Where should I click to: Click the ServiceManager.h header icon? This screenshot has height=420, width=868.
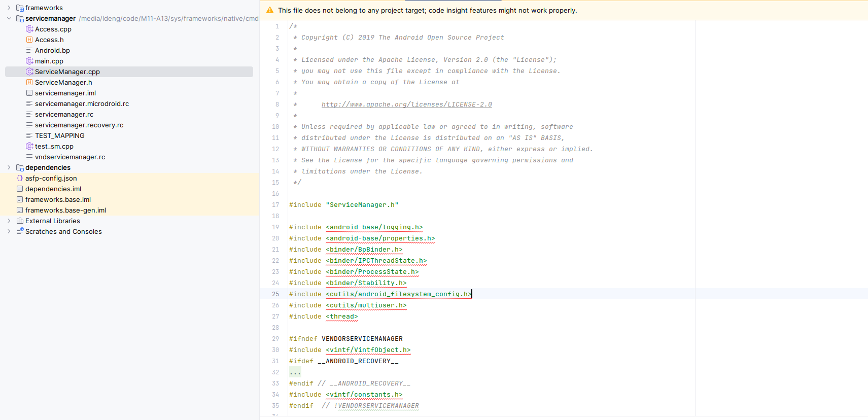click(29, 82)
